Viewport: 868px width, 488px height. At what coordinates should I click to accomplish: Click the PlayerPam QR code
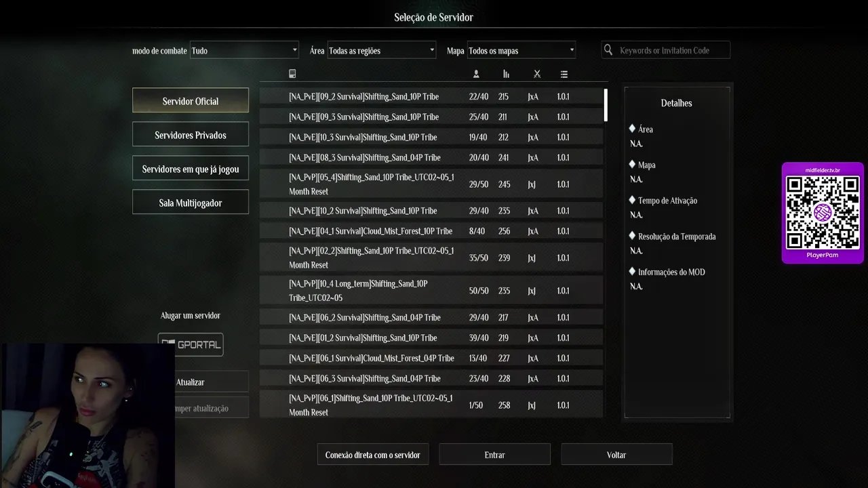[823, 213]
